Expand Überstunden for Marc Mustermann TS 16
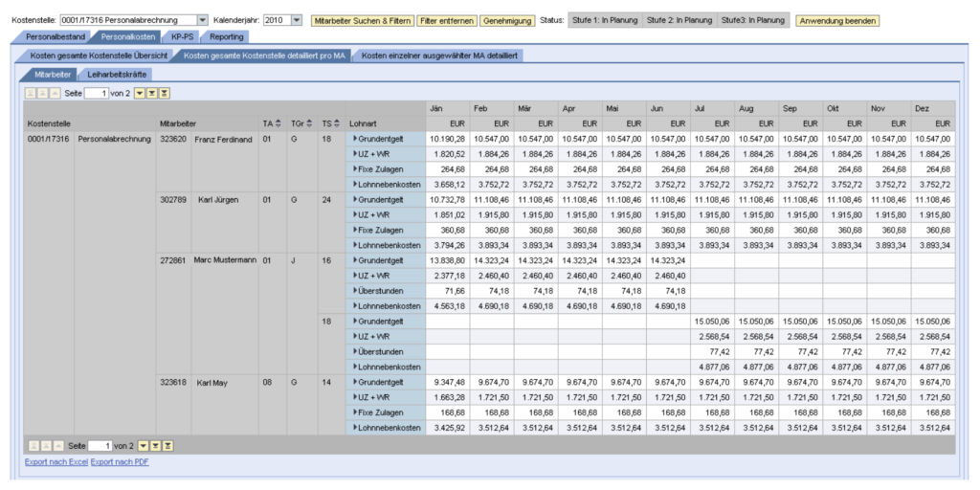This screenshot has width=980, height=490. [x=355, y=291]
